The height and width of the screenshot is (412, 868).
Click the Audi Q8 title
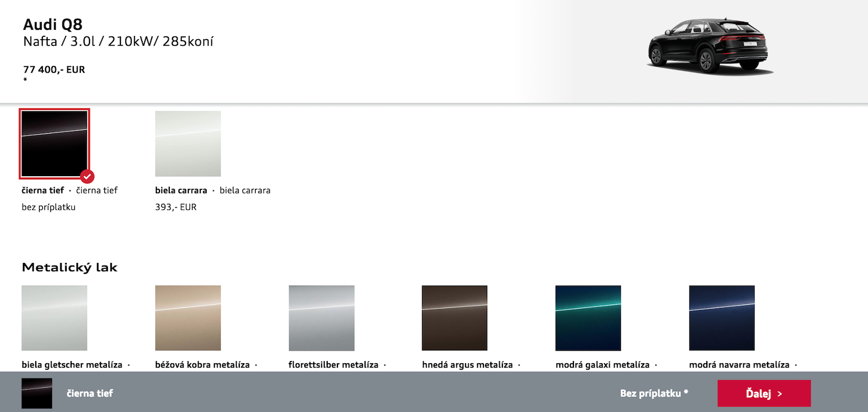pyautogui.click(x=53, y=24)
